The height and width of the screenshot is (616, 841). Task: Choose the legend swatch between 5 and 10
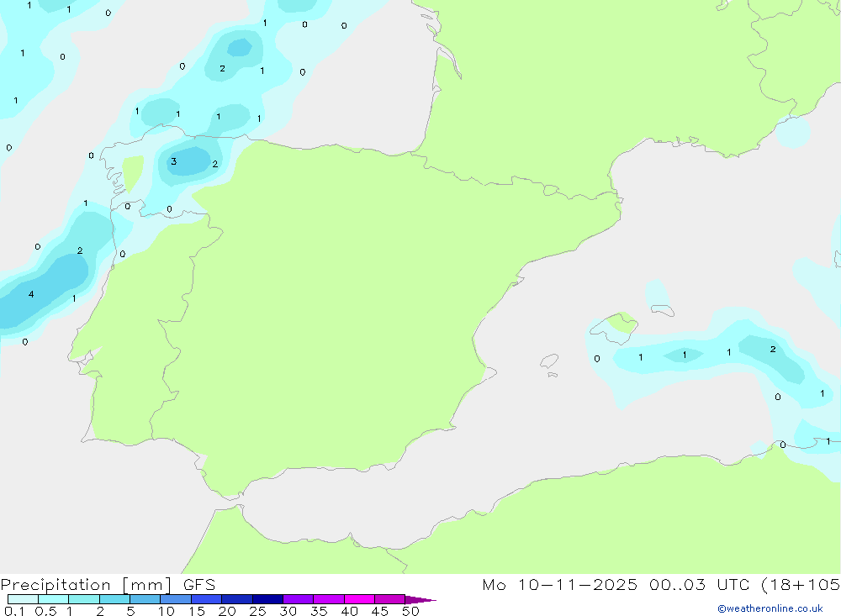click(x=145, y=599)
